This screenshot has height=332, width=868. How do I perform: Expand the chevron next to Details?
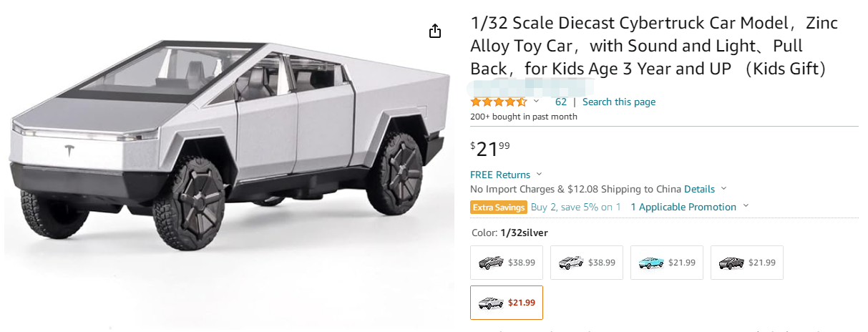point(723,189)
